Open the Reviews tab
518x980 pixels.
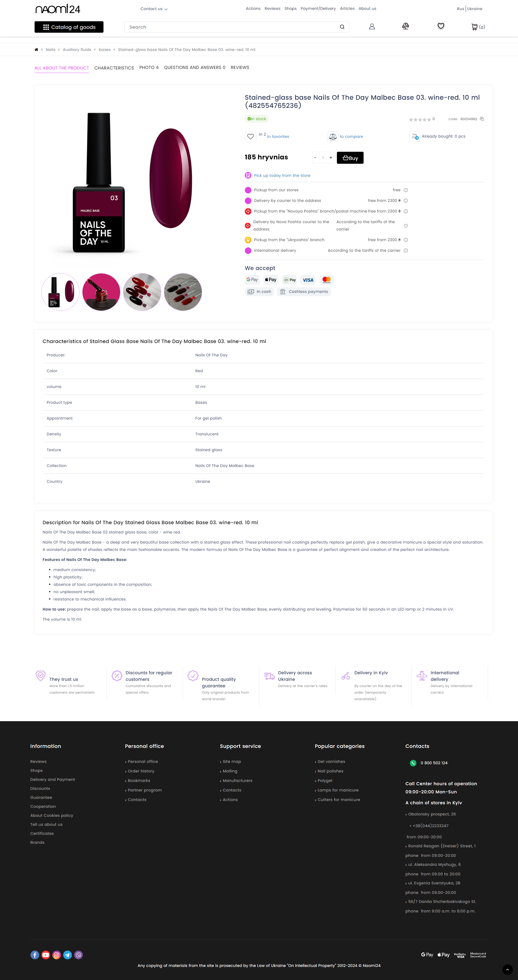[240, 68]
